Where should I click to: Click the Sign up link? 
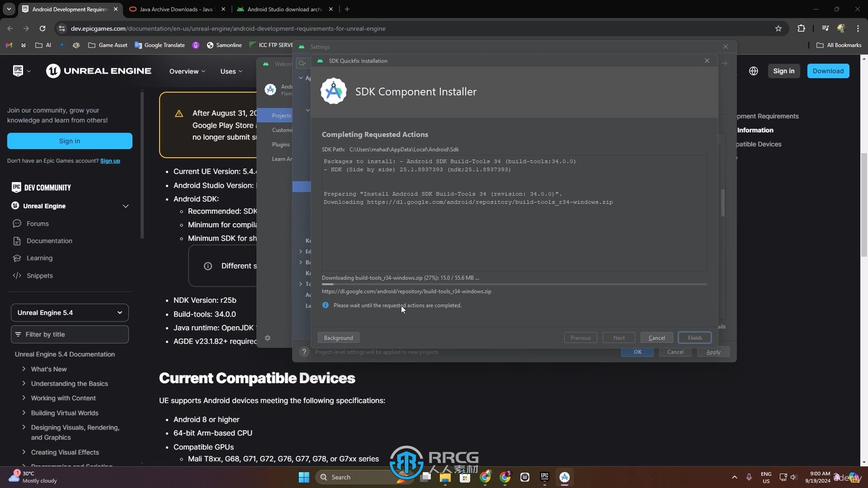pos(110,161)
